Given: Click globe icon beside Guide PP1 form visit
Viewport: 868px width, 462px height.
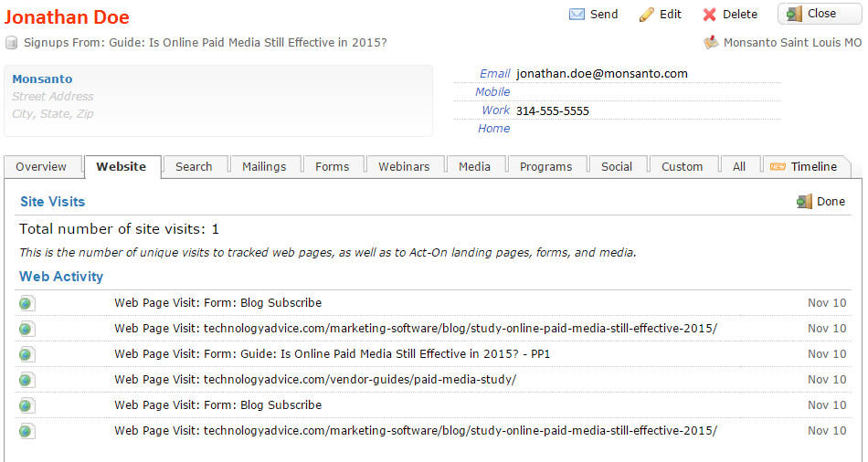Looking at the screenshot, I should coord(26,354).
